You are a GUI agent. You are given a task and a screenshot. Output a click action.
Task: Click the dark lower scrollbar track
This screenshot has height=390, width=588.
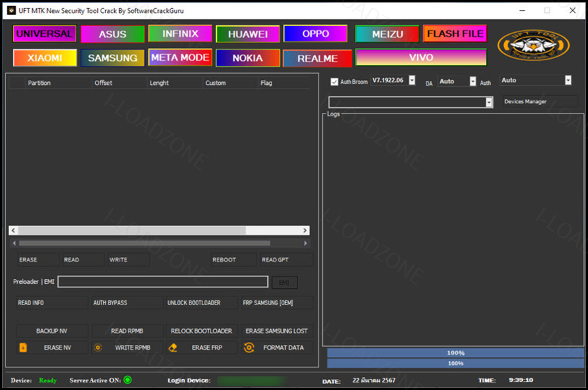coord(160,243)
